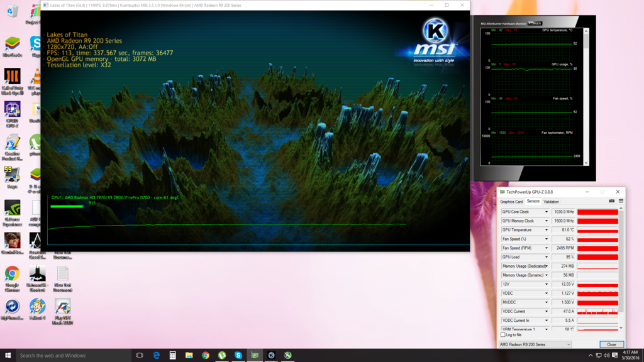Open MyPhoneExplorer desktop icon
The width and height of the screenshot is (644, 362).
[x=13, y=309]
